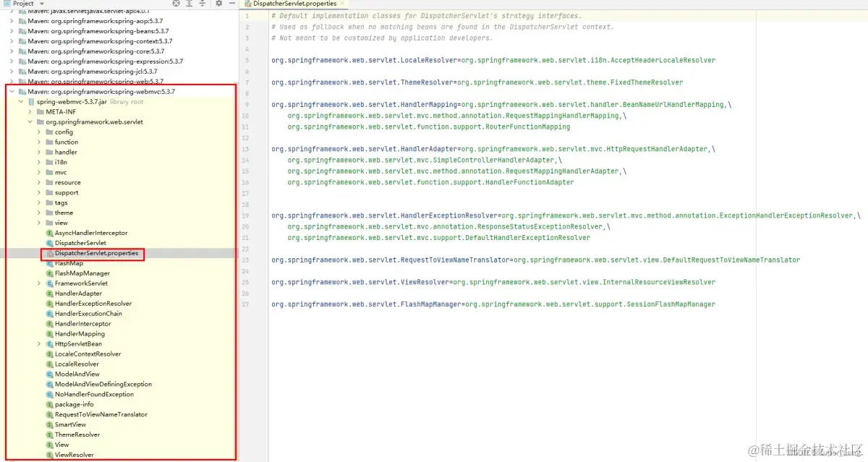Click the interface icon beside ThemeResolver
The height and width of the screenshot is (462, 868).
pyautogui.click(x=49, y=435)
